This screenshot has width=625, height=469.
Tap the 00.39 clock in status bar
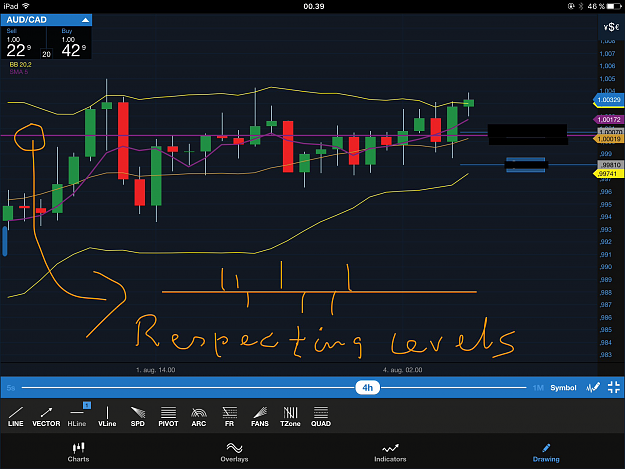(x=314, y=6)
